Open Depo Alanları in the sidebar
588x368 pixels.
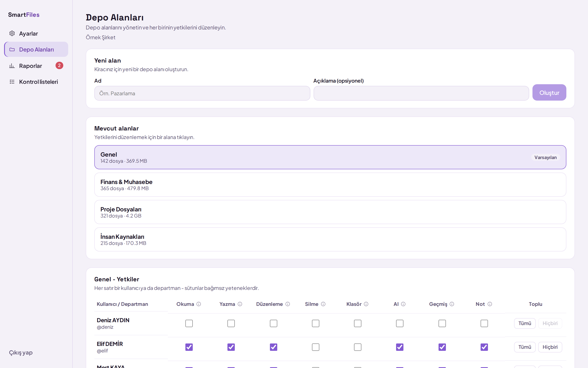pos(36,49)
